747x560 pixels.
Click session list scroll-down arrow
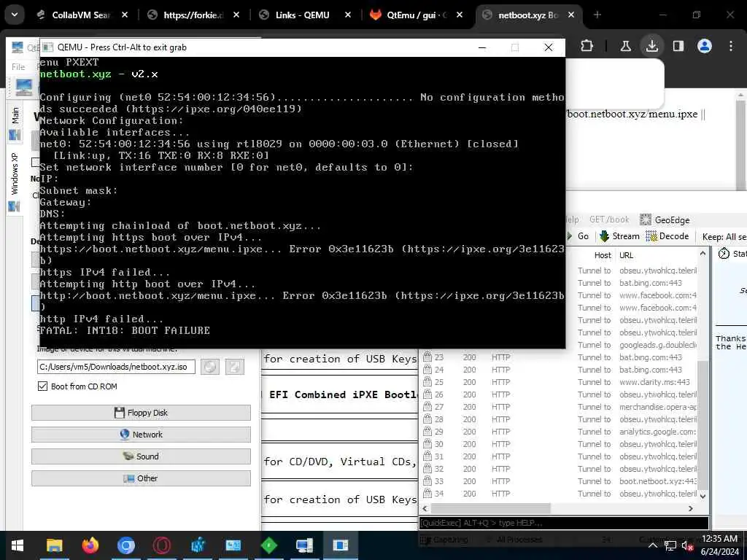703,496
